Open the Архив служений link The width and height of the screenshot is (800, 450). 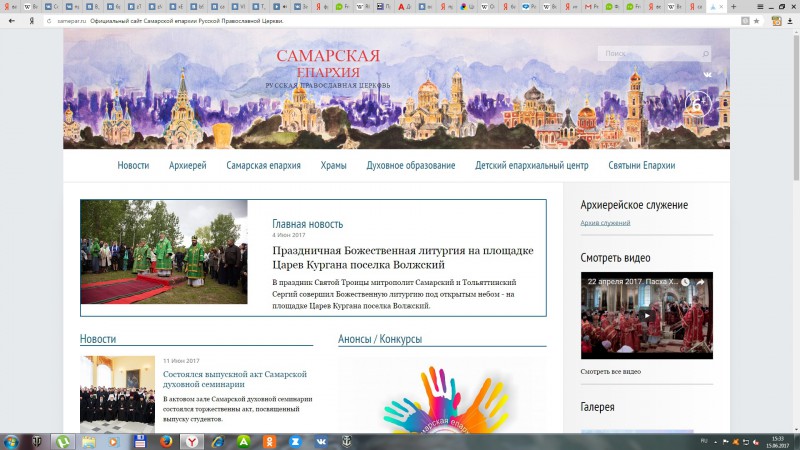pos(605,222)
